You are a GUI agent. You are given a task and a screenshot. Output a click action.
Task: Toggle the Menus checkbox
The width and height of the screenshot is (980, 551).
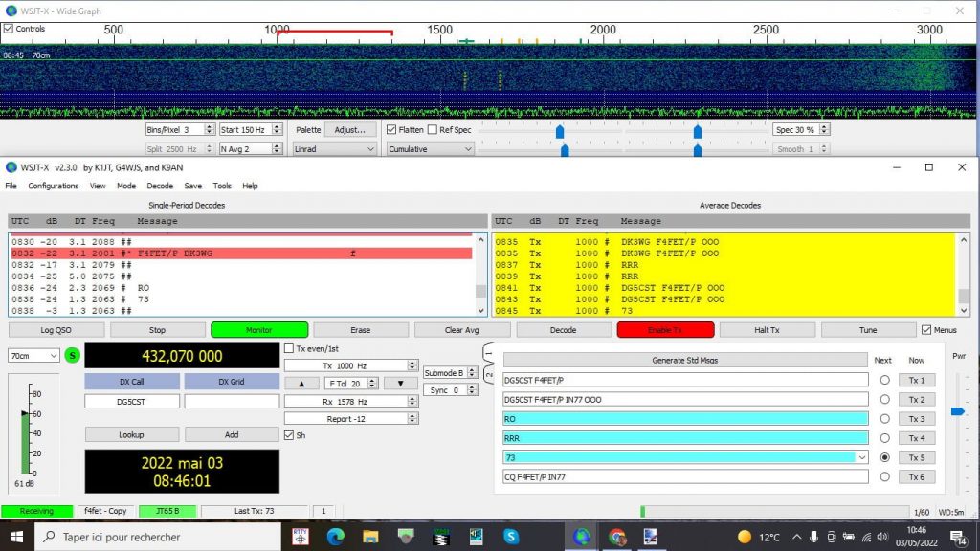pyautogui.click(x=926, y=330)
